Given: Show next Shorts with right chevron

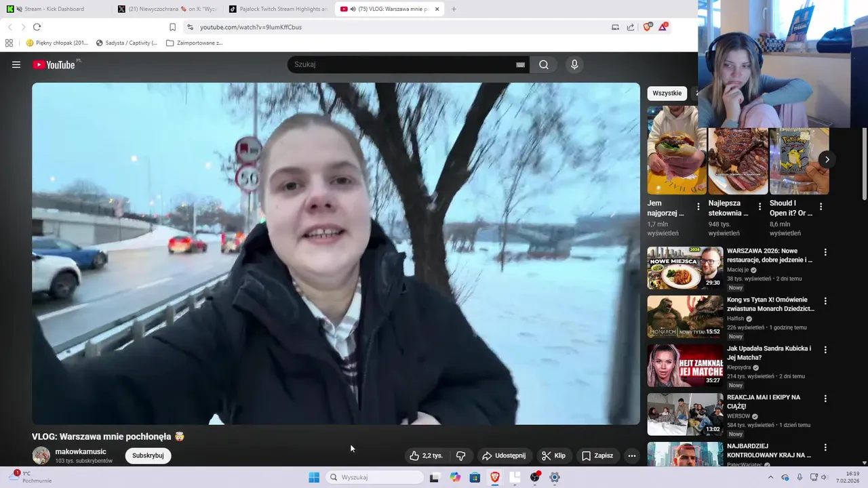Looking at the screenshot, I should point(827,160).
